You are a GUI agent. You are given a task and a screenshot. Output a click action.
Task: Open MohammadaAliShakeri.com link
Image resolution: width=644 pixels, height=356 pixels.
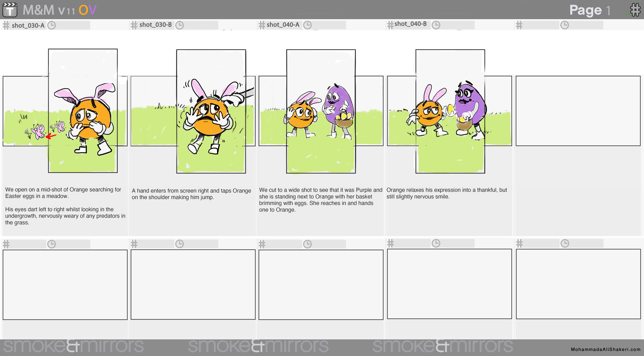tap(606, 349)
